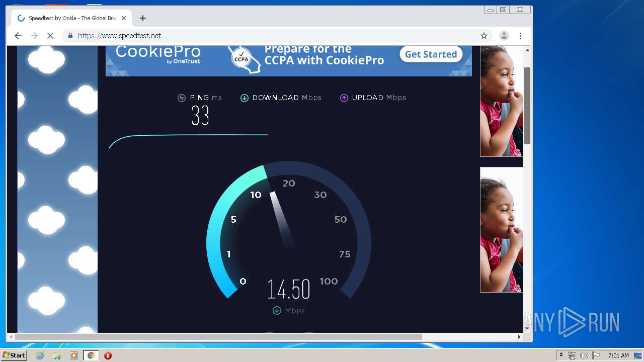Click the DOWNLOAD Mbps arrow icon

tap(245, 98)
